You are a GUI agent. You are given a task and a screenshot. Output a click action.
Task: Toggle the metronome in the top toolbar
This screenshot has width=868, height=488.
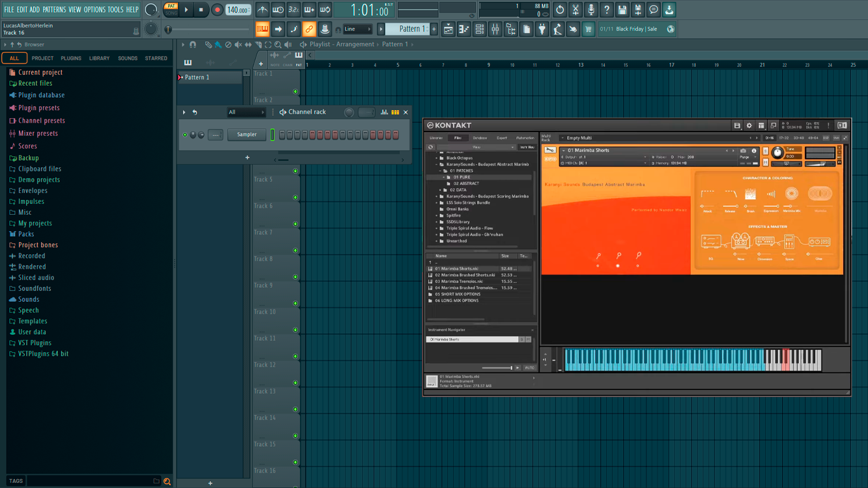pos(262,10)
